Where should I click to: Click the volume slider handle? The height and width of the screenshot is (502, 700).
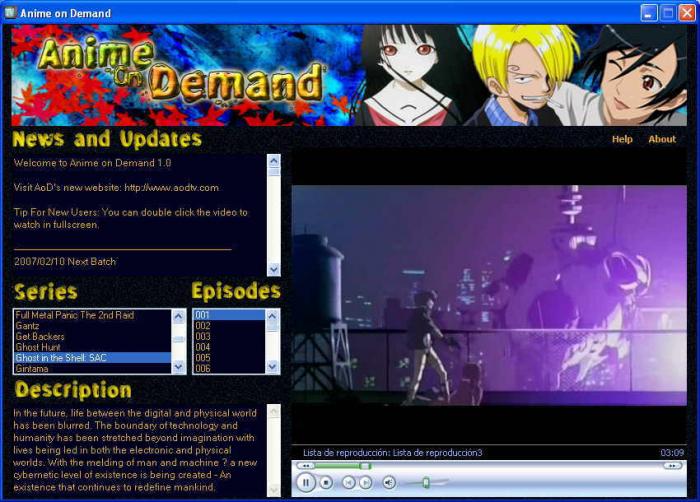426,482
